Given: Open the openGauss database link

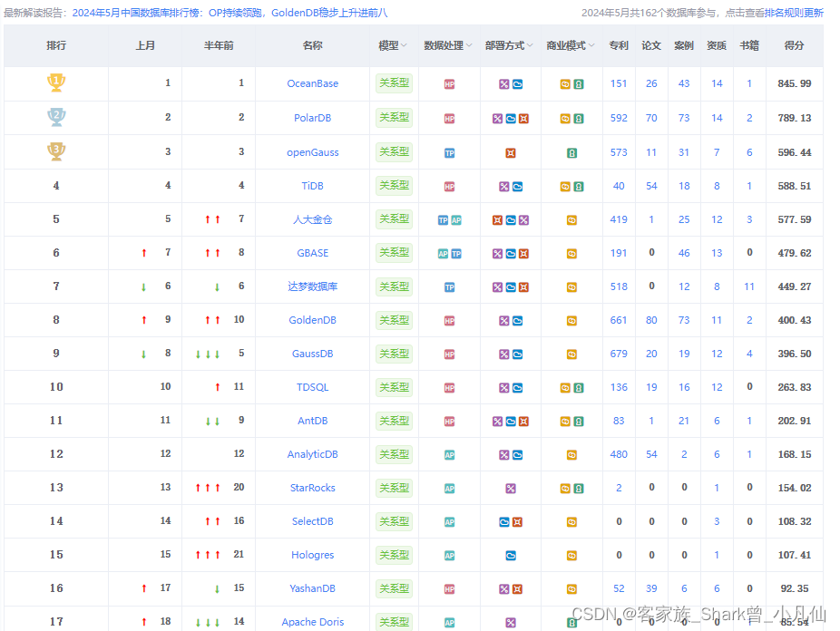Looking at the screenshot, I should (x=313, y=152).
